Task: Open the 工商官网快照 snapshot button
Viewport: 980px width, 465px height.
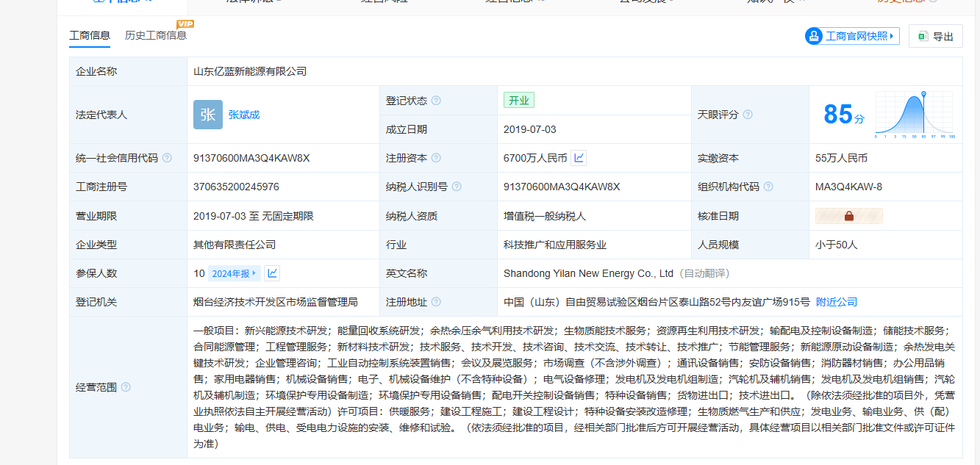Action: (x=852, y=36)
